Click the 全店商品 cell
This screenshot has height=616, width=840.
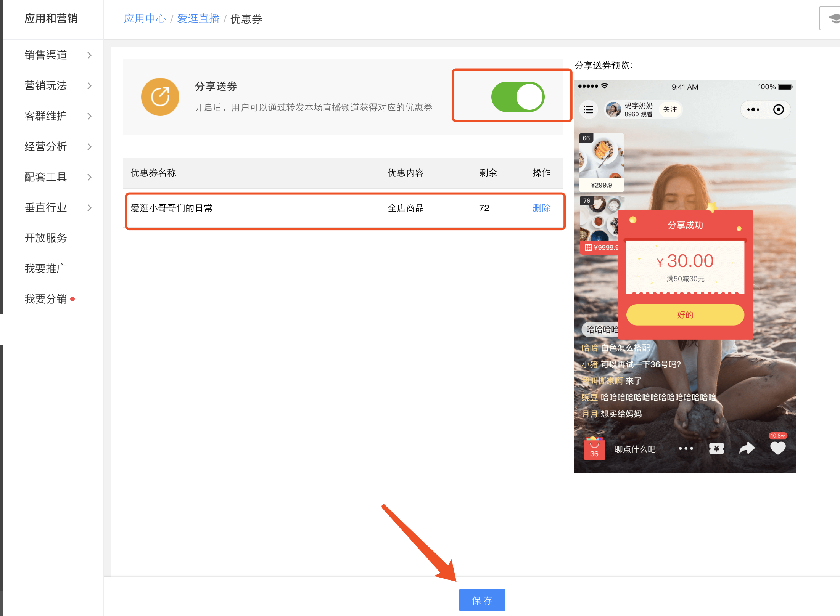[x=406, y=208]
